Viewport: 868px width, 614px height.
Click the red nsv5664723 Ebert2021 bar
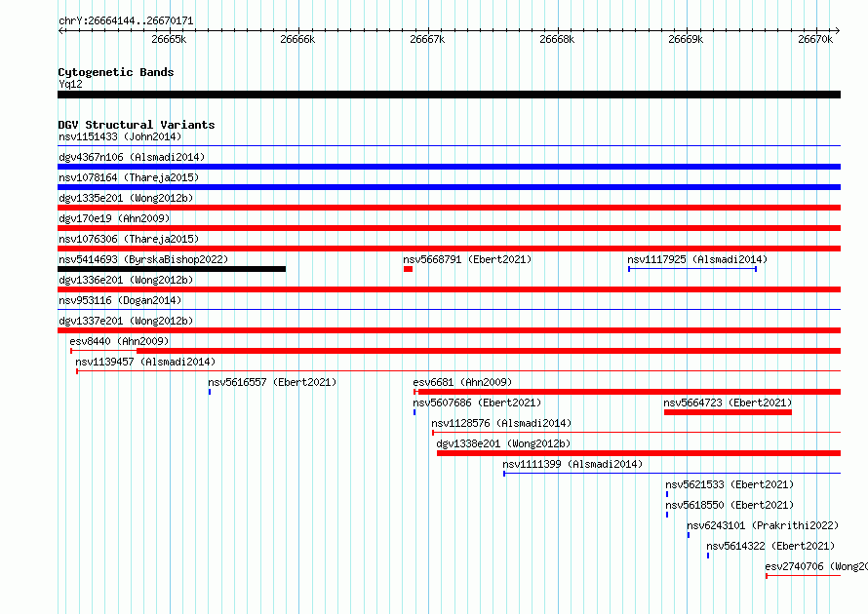[728, 412]
